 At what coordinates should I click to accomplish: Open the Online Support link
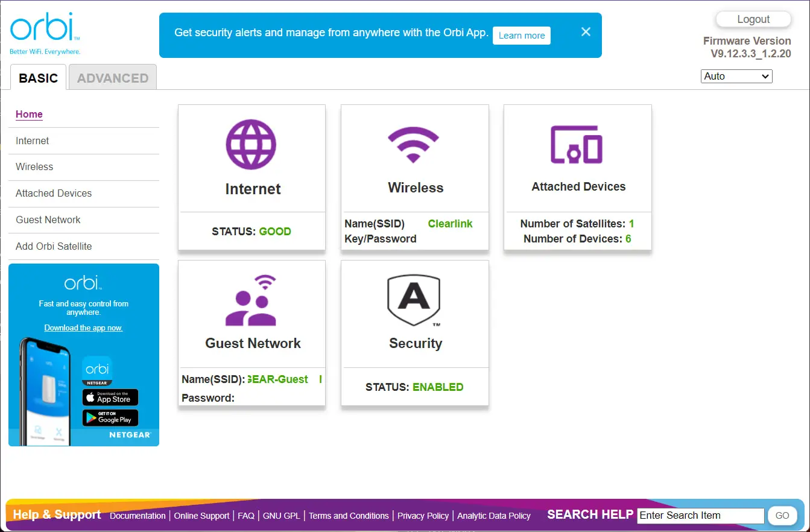point(201,516)
